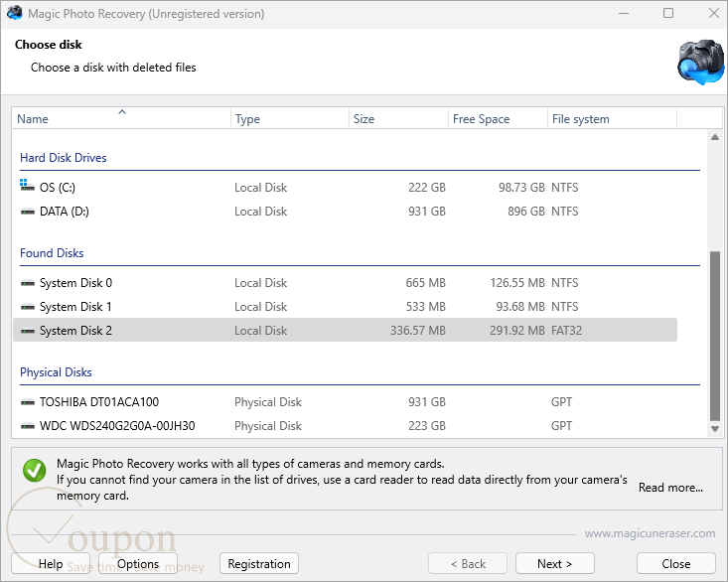Click the GPT cell in the TOSHIBA row
Viewport: 728px width, 582px height.
point(561,402)
